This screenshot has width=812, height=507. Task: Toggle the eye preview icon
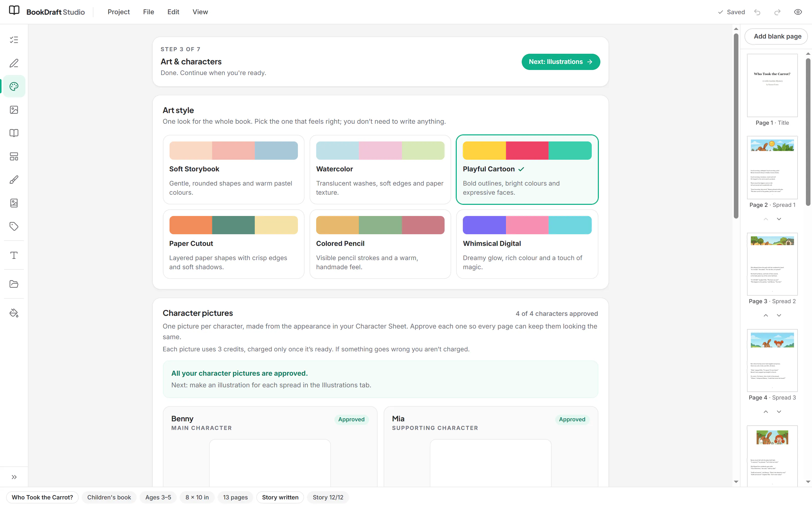pos(798,12)
